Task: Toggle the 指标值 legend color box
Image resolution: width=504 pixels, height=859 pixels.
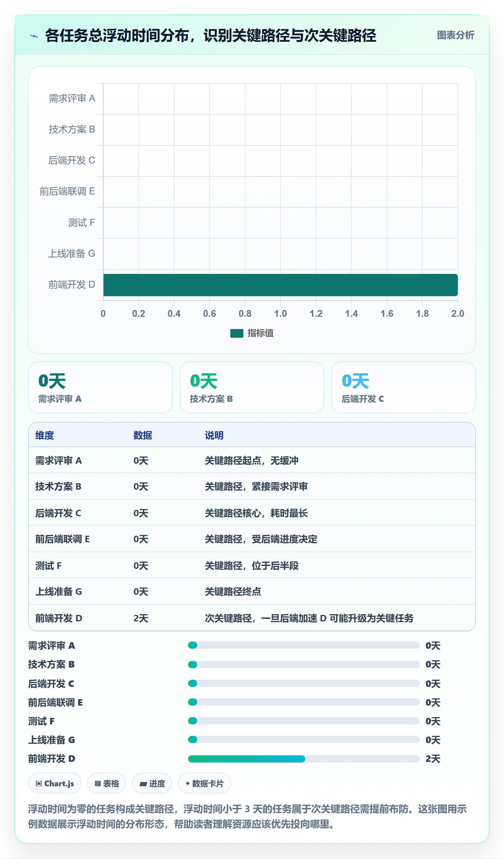Action: [237, 333]
